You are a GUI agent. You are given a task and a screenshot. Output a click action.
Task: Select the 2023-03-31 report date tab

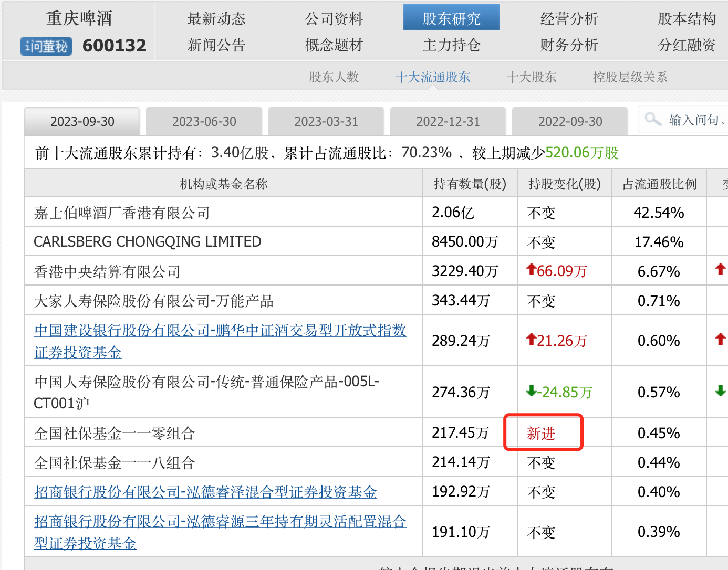point(326,122)
